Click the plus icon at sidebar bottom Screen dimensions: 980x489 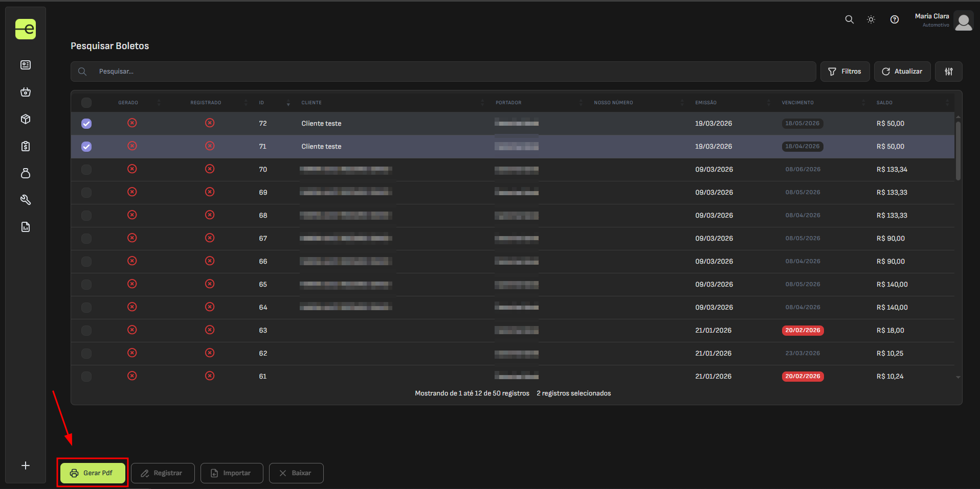tap(26, 465)
